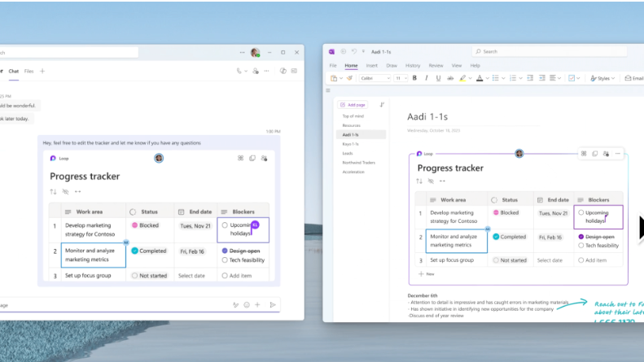
Task: Select the Files tab in Teams
Action: pyautogui.click(x=28, y=72)
